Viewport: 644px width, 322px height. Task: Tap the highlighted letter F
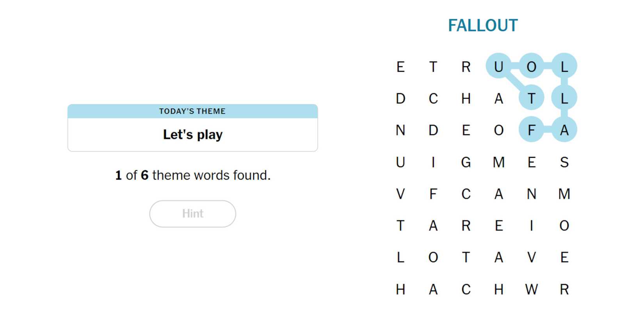(x=531, y=130)
